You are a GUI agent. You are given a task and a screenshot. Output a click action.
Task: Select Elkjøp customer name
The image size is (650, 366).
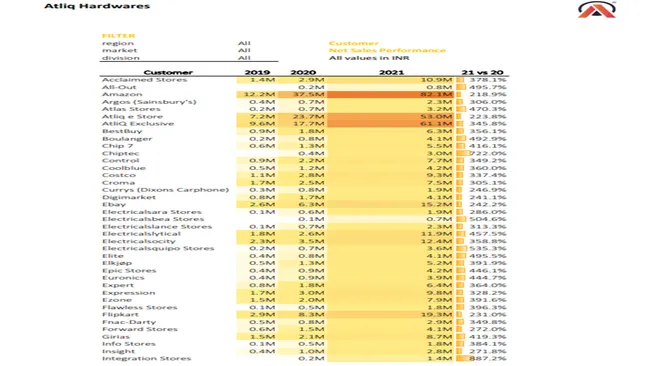tap(116, 263)
